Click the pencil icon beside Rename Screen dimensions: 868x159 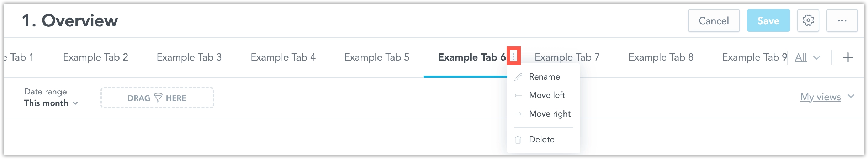[x=518, y=77]
